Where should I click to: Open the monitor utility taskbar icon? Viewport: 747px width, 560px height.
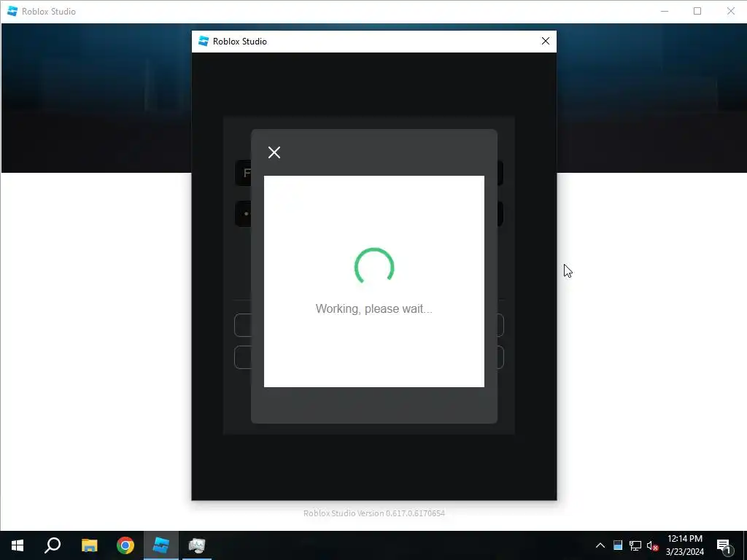tap(197, 545)
